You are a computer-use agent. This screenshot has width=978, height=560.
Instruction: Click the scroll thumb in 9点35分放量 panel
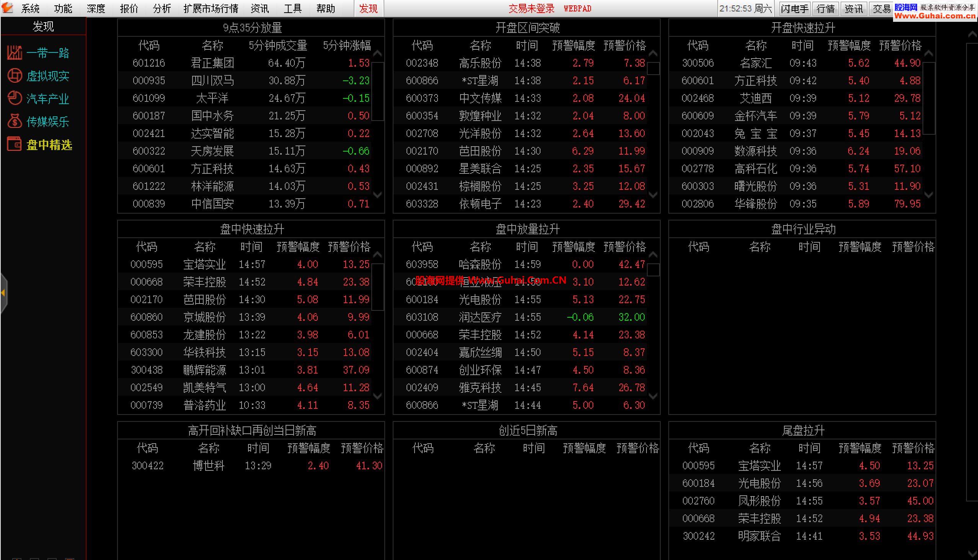pyautogui.click(x=378, y=91)
